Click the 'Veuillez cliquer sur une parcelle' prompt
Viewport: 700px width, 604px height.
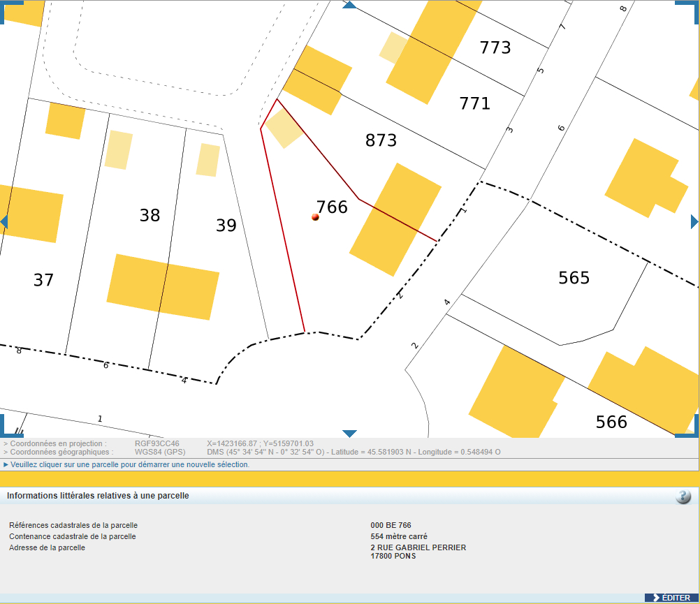[130, 464]
